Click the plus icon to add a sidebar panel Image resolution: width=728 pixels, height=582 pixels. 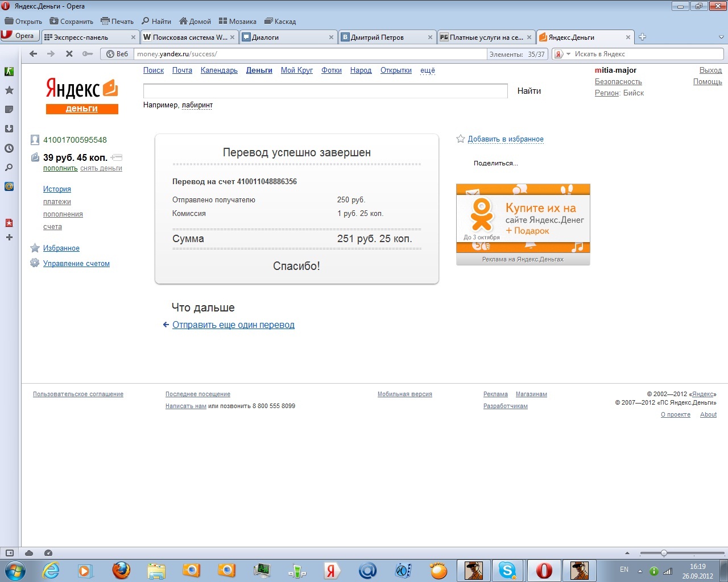coord(9,237)
